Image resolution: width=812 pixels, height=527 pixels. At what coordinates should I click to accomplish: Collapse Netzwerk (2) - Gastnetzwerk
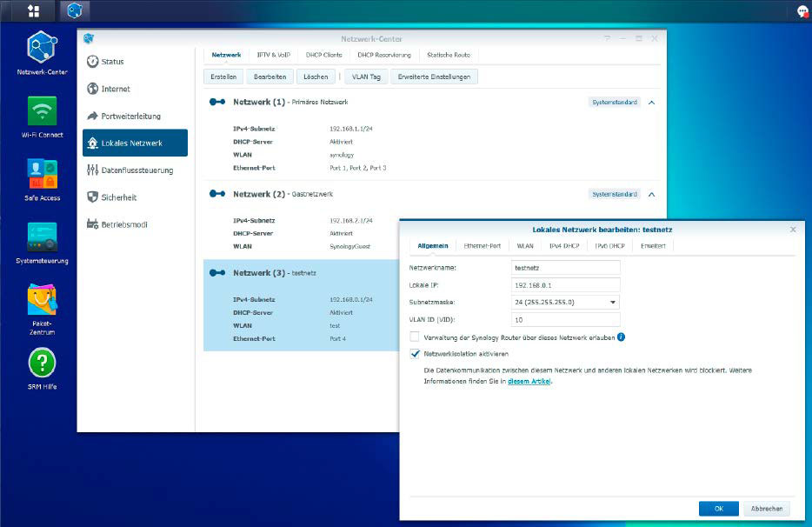[x=651, y=194]
